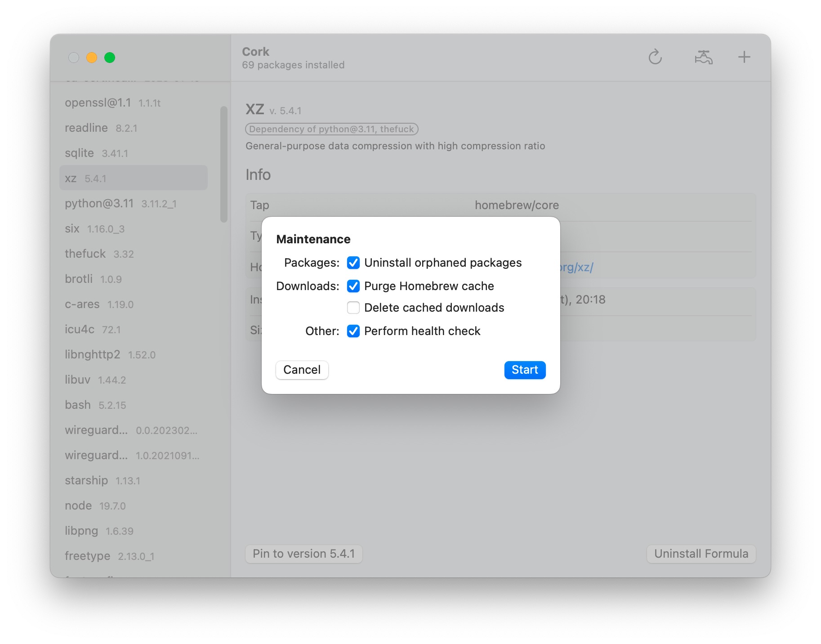
Task: Select xz 5.4.1 in sidebar
Action: [x=134, y=178]
